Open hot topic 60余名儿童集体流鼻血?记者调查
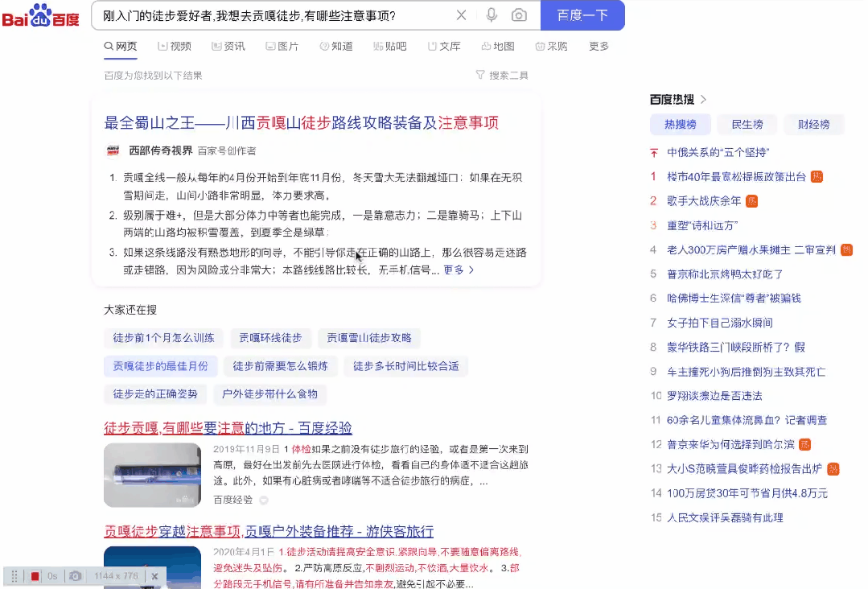868x589 pixels. coord(747,420)
